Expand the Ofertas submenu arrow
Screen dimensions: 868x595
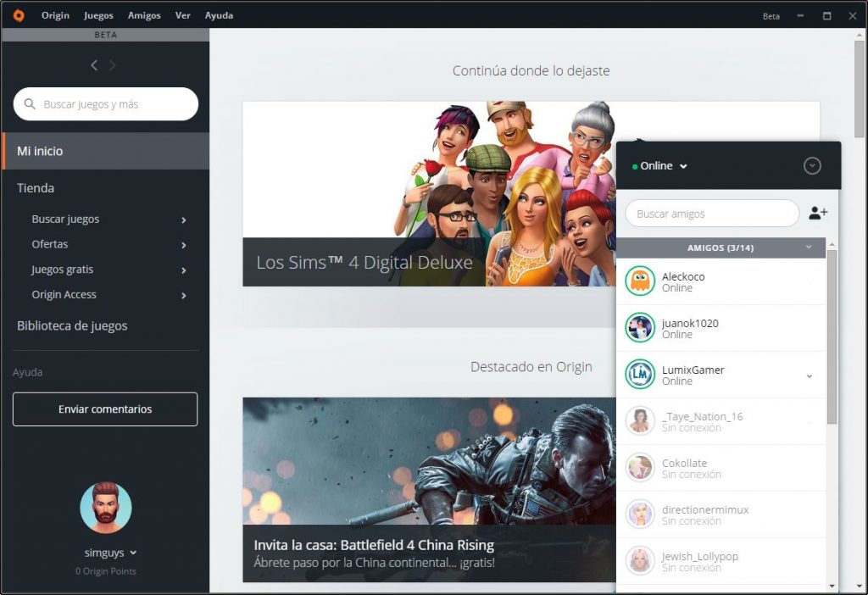pos(184,245)
